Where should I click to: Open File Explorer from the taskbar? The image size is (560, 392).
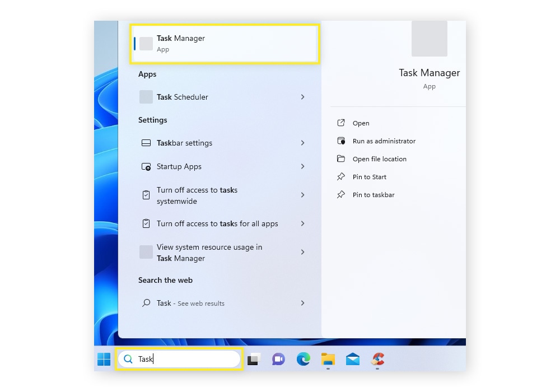coord(328,359)
